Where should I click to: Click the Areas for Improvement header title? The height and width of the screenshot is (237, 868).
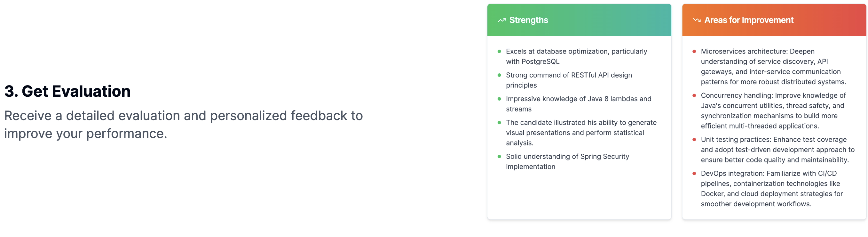[749, 20]
